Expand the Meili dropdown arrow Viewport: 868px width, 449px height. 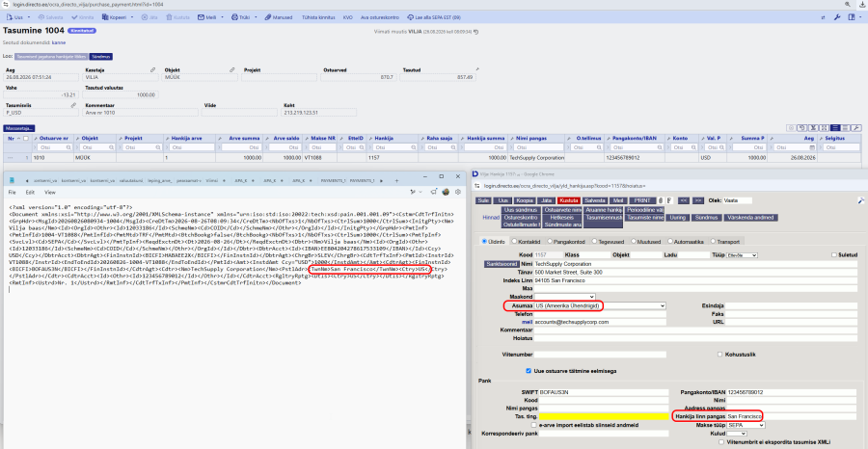223,17
